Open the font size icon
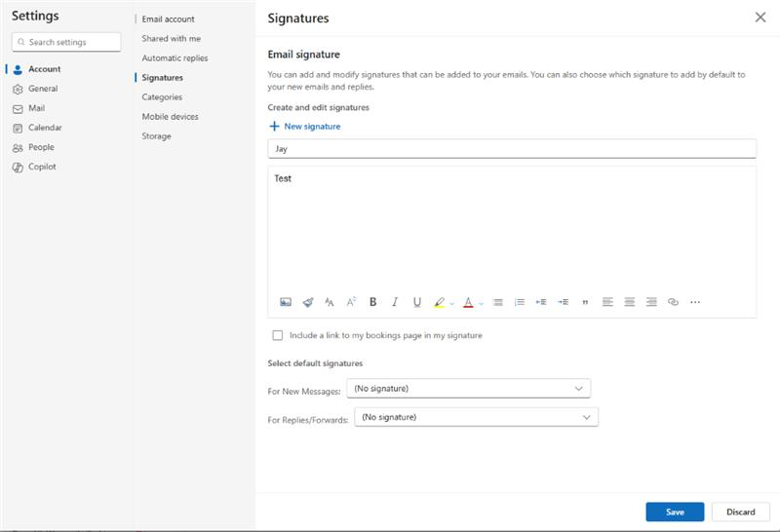The width and height of the screenshot is (780, 532). (330, 302)
